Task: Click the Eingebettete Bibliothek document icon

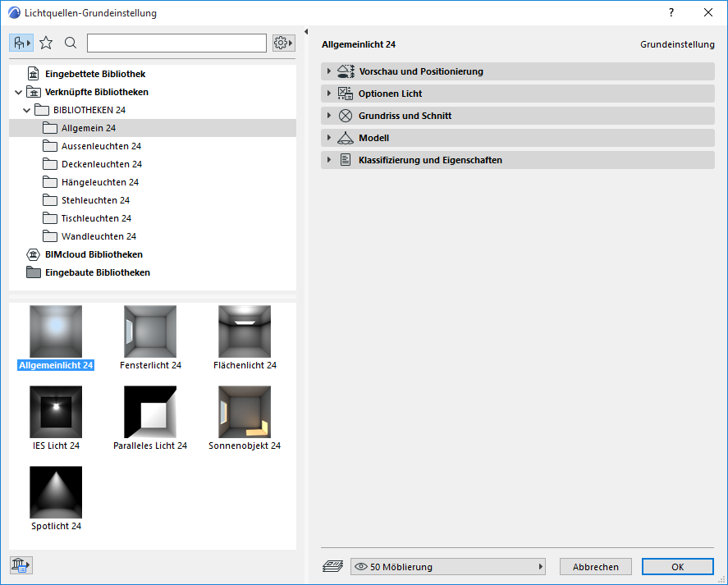Action: [x=34, y=74]
